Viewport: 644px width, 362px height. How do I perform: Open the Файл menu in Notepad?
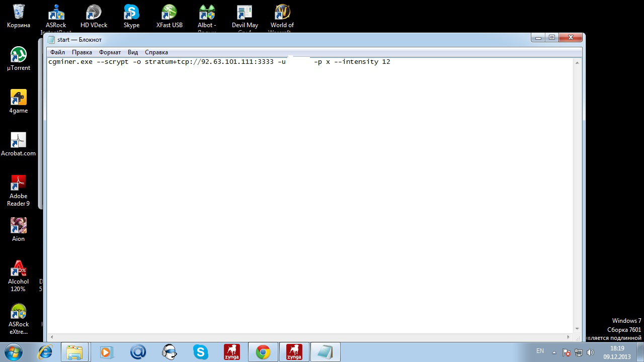57,52
